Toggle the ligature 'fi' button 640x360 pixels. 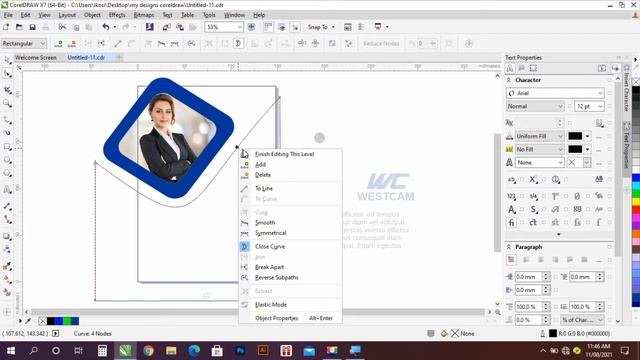511,222
